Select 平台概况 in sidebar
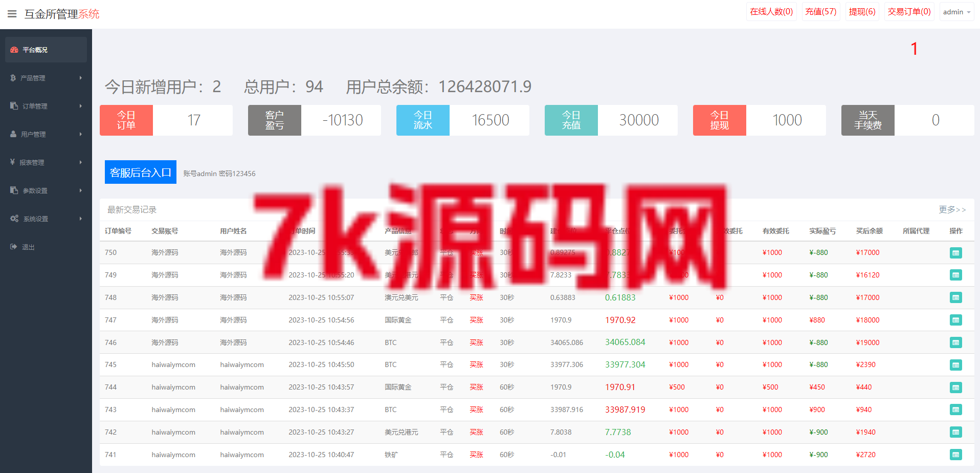Viewport: 980px width, 473px height. point(46,50)
